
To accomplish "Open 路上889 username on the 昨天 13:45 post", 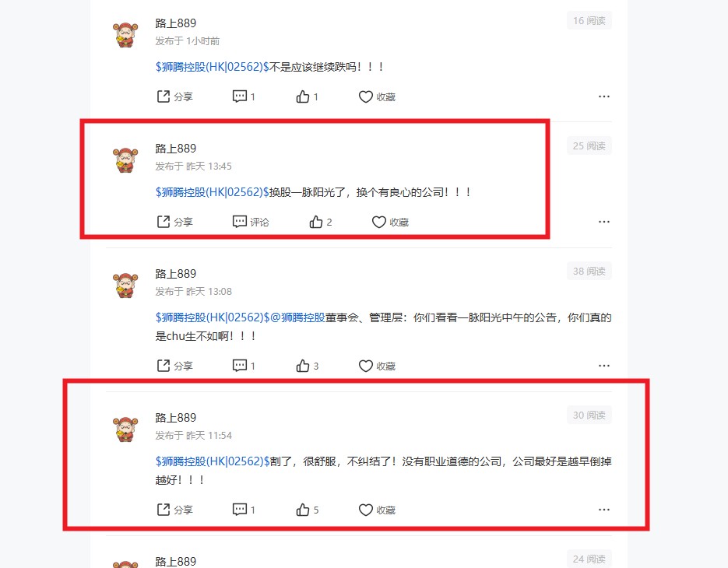I will [x=175, y=149].
